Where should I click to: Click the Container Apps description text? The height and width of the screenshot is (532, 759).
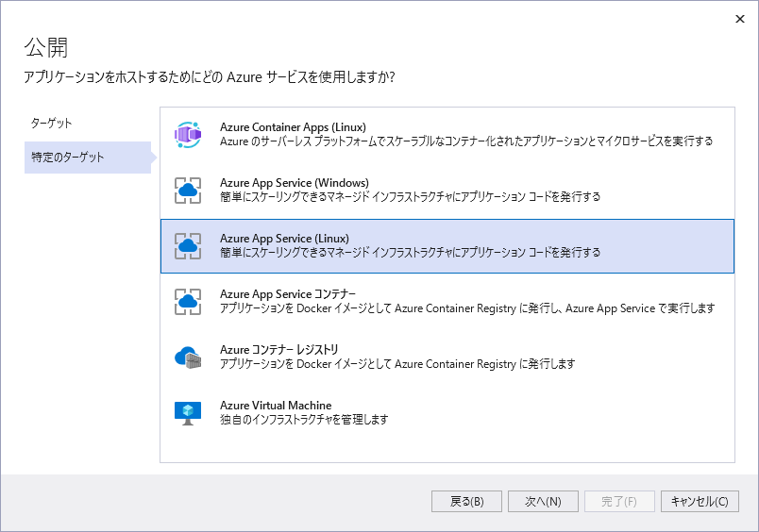[x=465, y=141]
